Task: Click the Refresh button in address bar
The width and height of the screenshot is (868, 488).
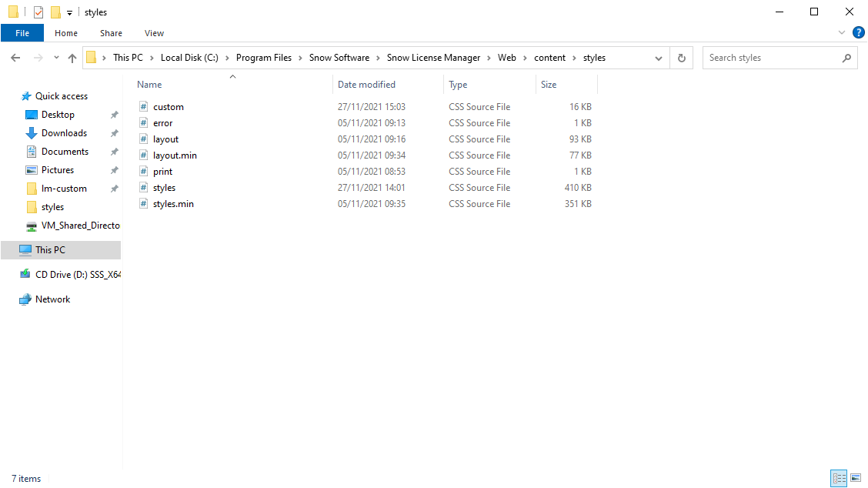Action: point(681,58)
